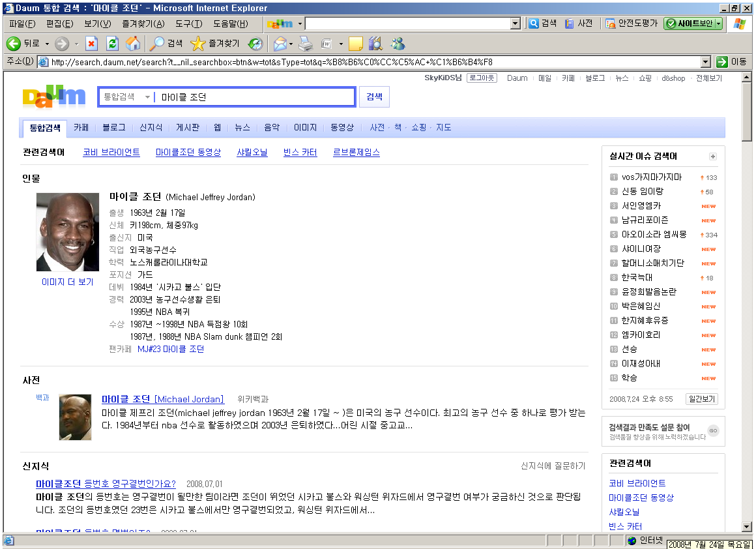Open related search 코비 브라이언트 at top
This screenshot has width=756, height=549.
coord(111,153)
